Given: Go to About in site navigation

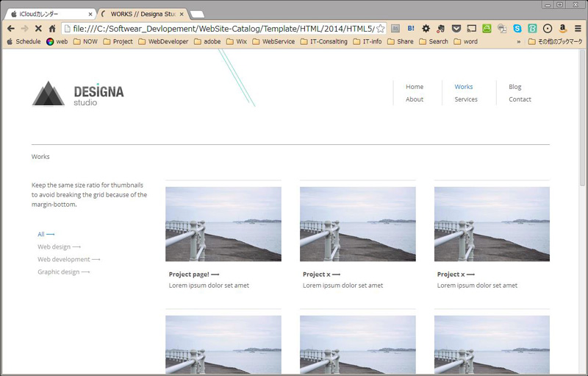Looking at the screenshot, I should [415, 99].
